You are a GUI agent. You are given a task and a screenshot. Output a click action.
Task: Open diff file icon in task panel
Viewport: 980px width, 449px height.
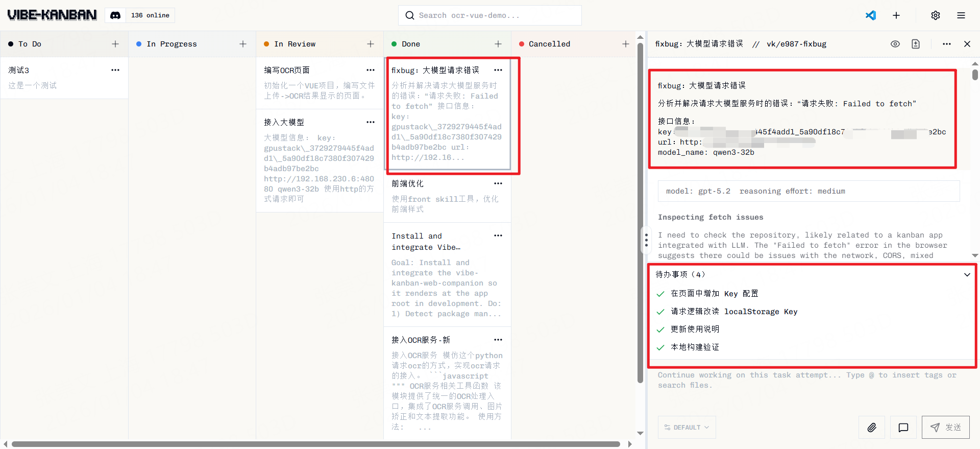916,44
